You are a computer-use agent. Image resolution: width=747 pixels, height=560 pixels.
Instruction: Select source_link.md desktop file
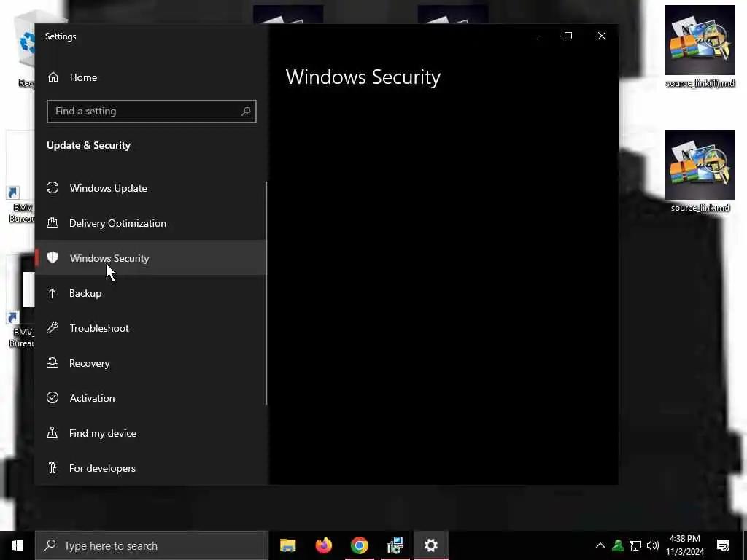700,171
